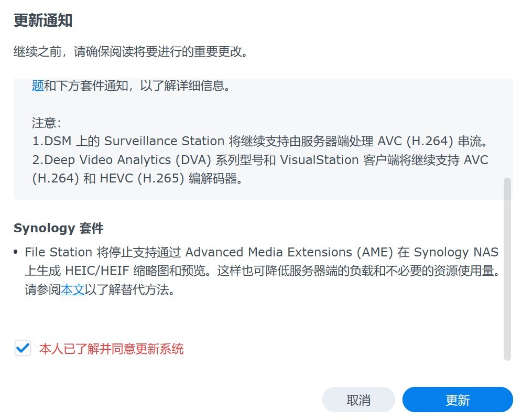Click the 注意: note label

[47, 123]
